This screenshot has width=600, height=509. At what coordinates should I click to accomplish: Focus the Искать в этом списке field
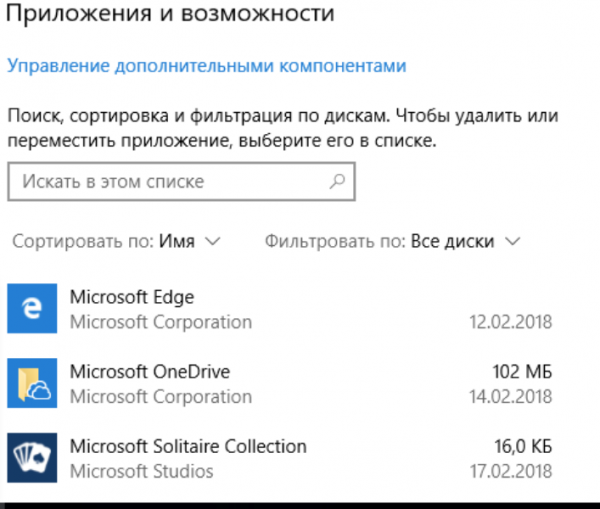pyautogui.click(x=181, y=181)
